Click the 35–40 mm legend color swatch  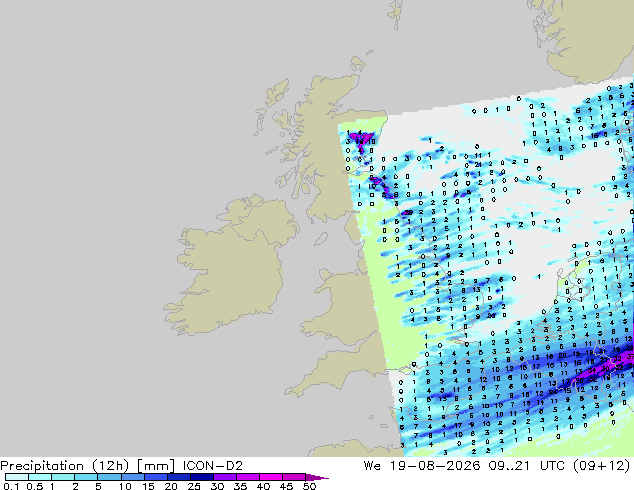247,477
